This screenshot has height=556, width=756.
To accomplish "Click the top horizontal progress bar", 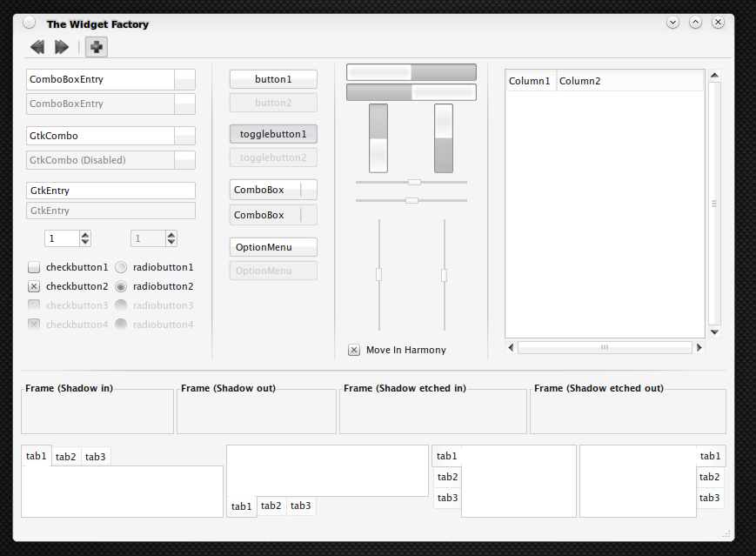I will [x=411, y=72].
